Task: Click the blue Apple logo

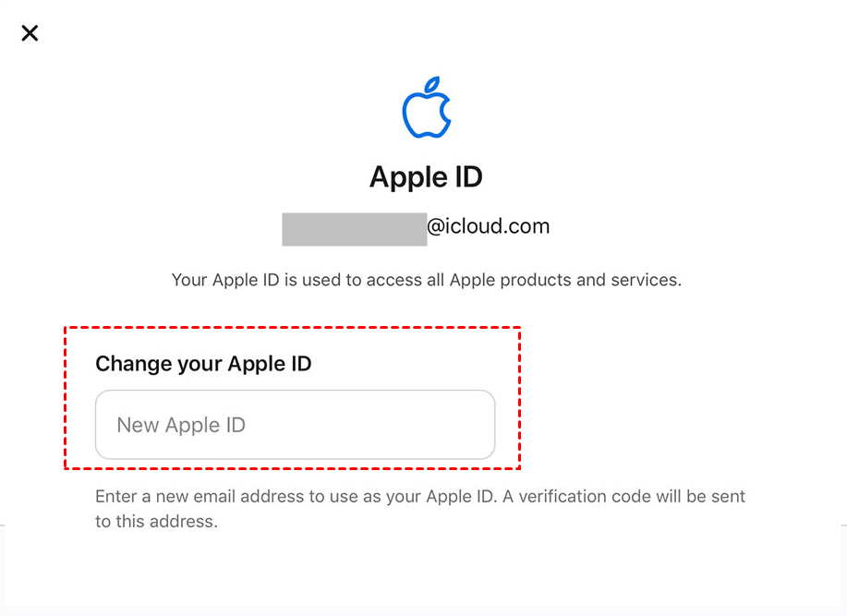Action: point(426,112)
